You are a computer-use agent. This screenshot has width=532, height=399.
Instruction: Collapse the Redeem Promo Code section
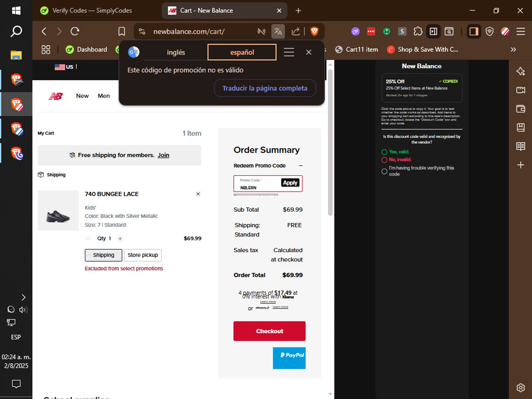pyautogui.click(x=301, y=166)
